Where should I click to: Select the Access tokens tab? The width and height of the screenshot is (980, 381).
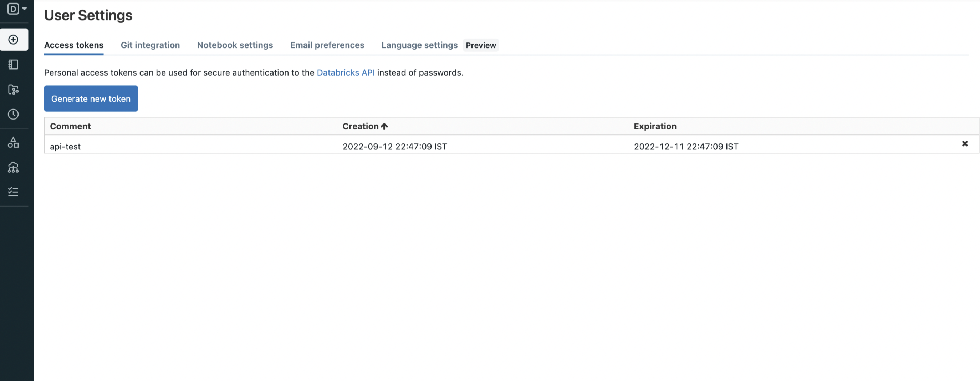74,45
